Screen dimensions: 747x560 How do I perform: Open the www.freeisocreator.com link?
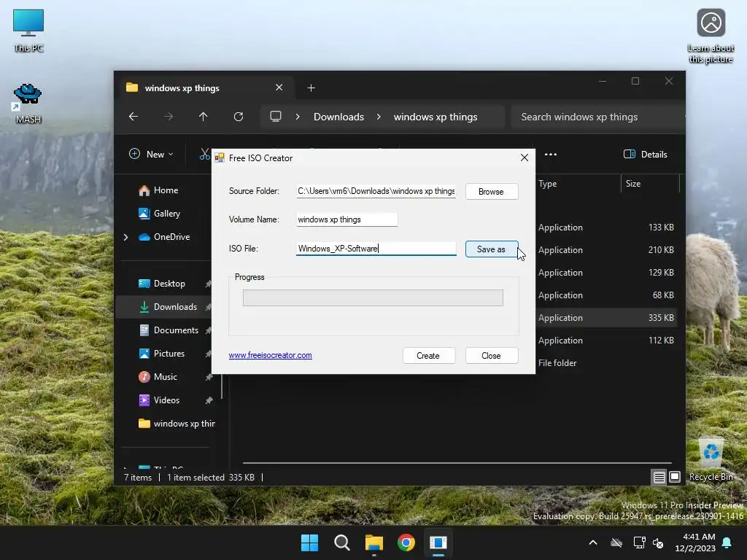coord(270,355)
